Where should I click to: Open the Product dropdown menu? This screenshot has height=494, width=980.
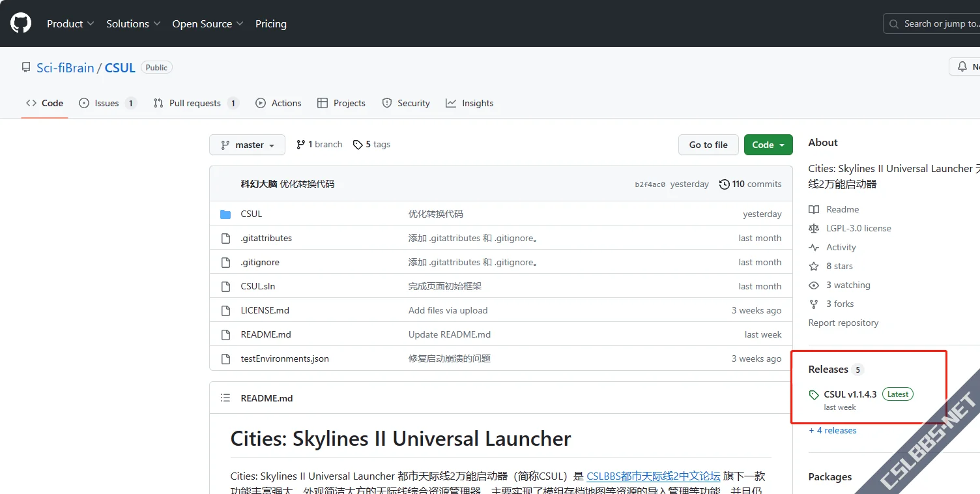pos(70,23)
